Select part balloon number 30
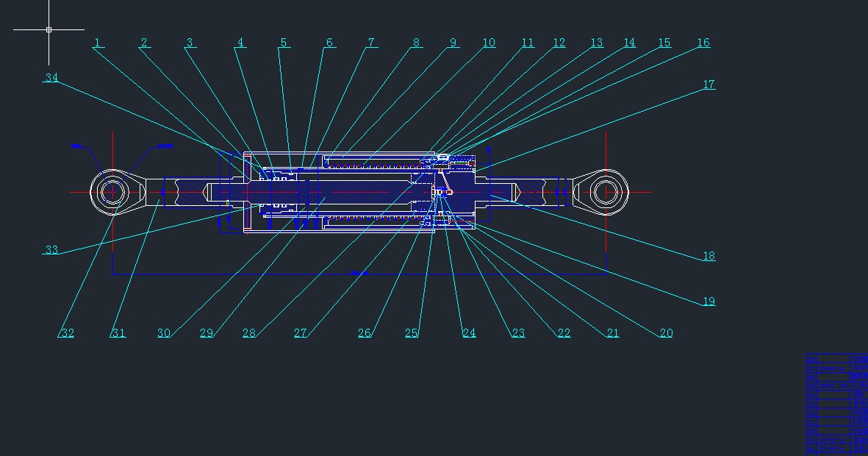The height and width of the screenshot is (456, 868). pos(164,333)
